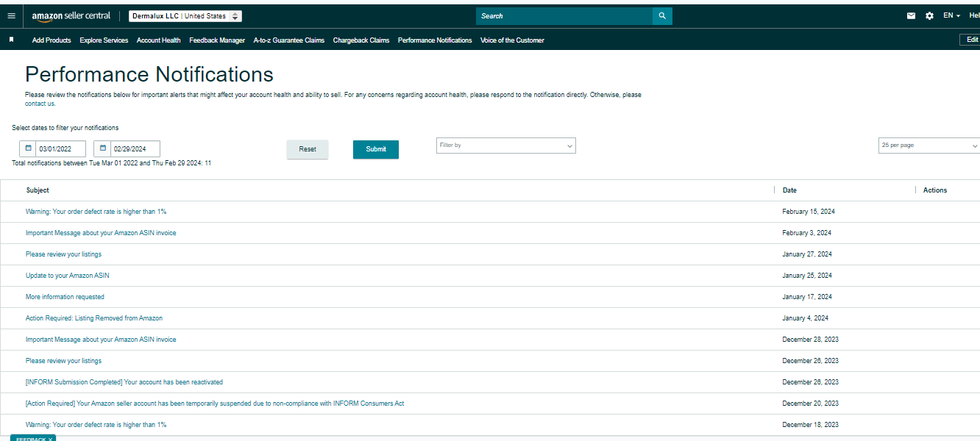980x441 pixels.
Task: Click the Edit button in navigation bar
Action: click(970, 40)
